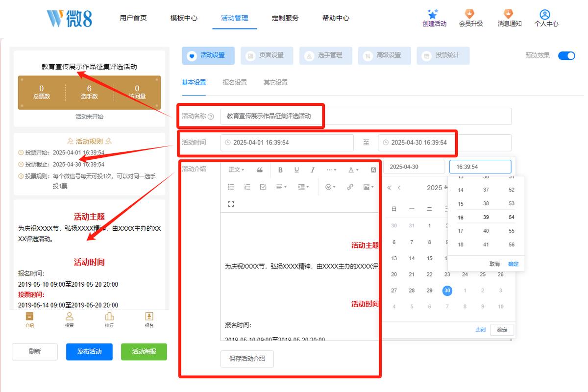Open 正文 heading style dropdown
The width and height of the screenshot is (588, 392).
pyautogui.click(x=237, y=170)
